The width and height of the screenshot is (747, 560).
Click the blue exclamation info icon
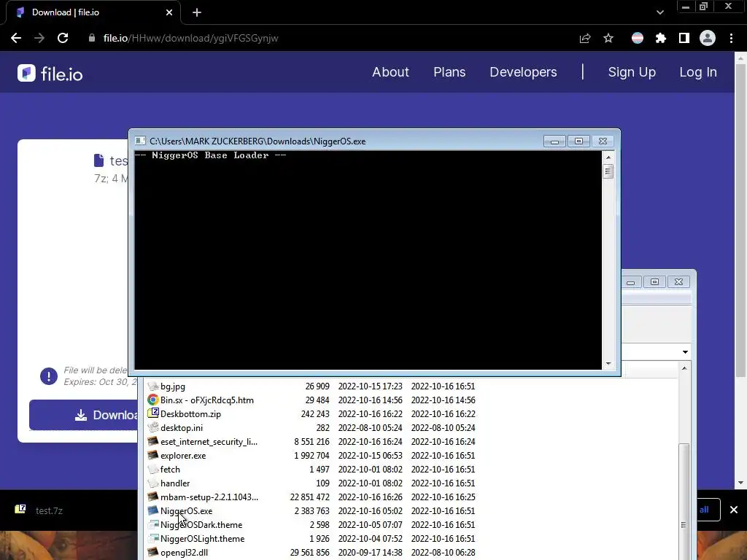(49, 376)
